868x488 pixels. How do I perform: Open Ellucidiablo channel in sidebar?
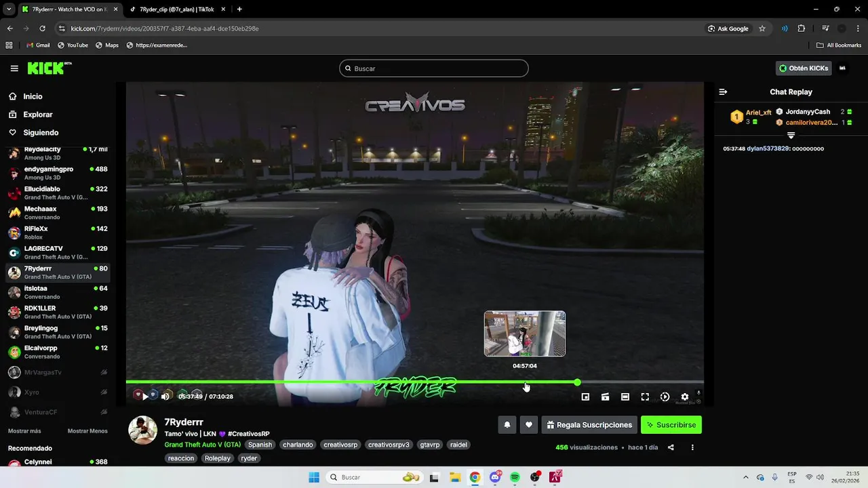[58, 193]
